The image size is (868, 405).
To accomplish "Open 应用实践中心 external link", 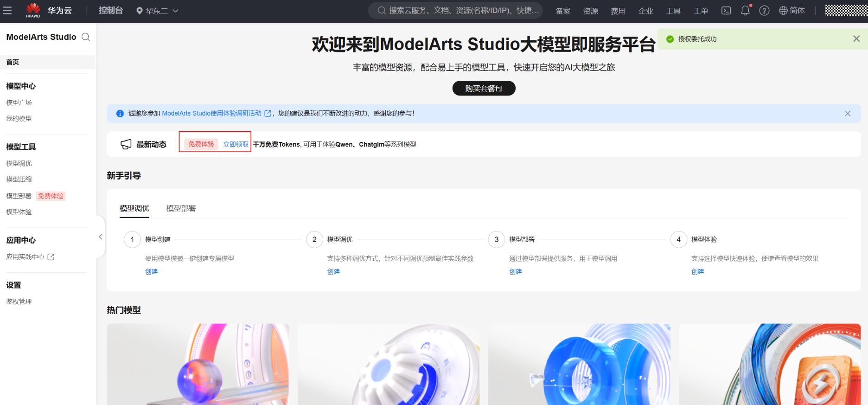I will (30, 257).
